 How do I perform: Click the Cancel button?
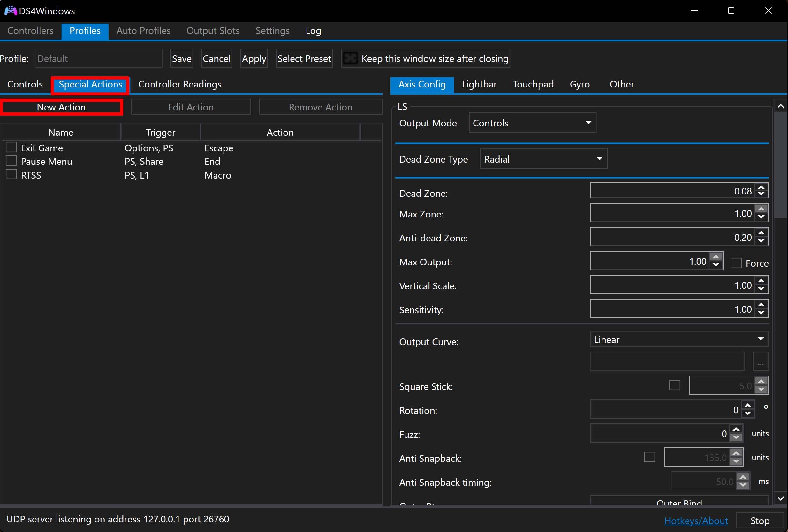tap(216, 58)
